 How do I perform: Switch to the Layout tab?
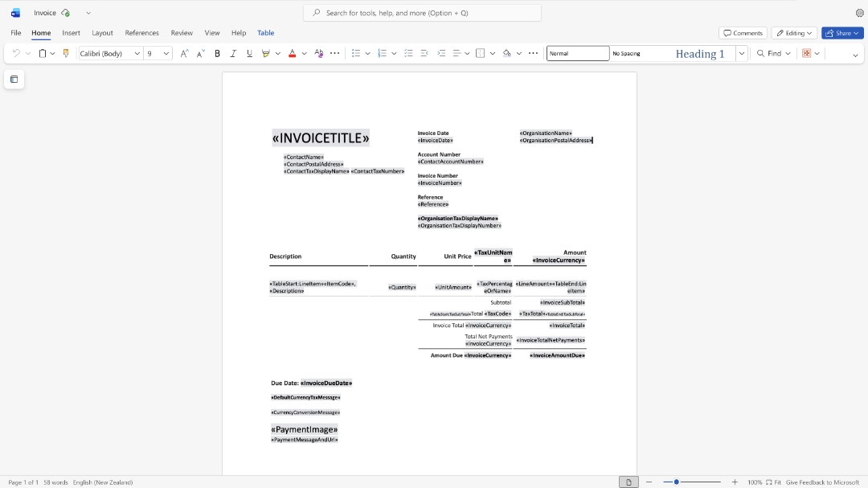point(102,33)
